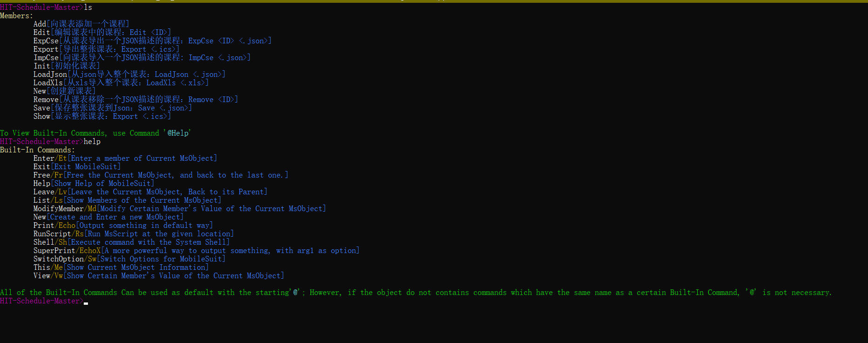The image size is (868, 343).
Task: Click the green 'All of the Built-In Commands' note
Action: click(416, 292)
